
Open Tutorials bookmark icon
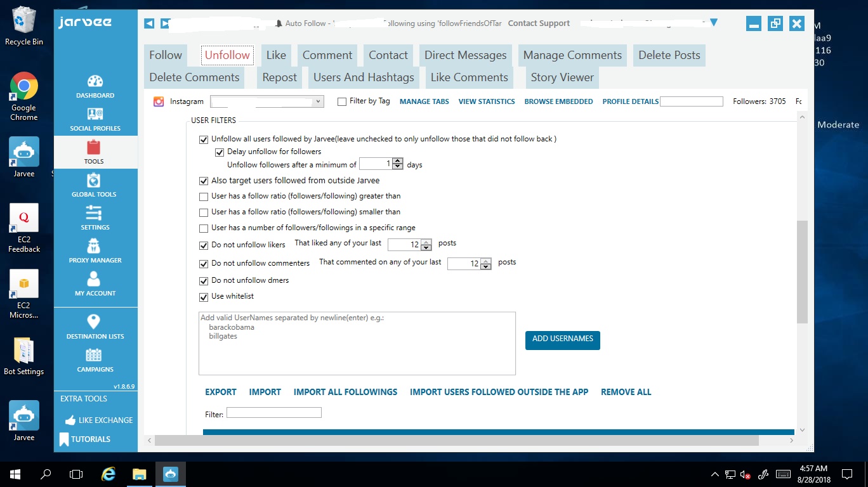pyautogui.click(x=64, y=439)
